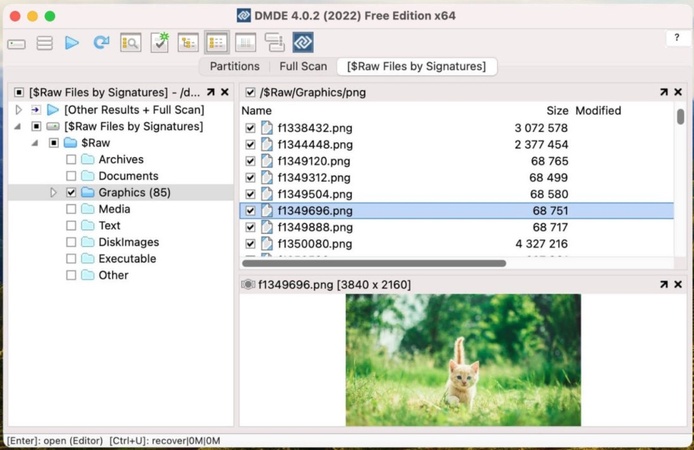Toggle the file list panel icon
Image resolution: width=694 pixels, height=450 pixels.
pyautogui.click(x=216, y=43)
